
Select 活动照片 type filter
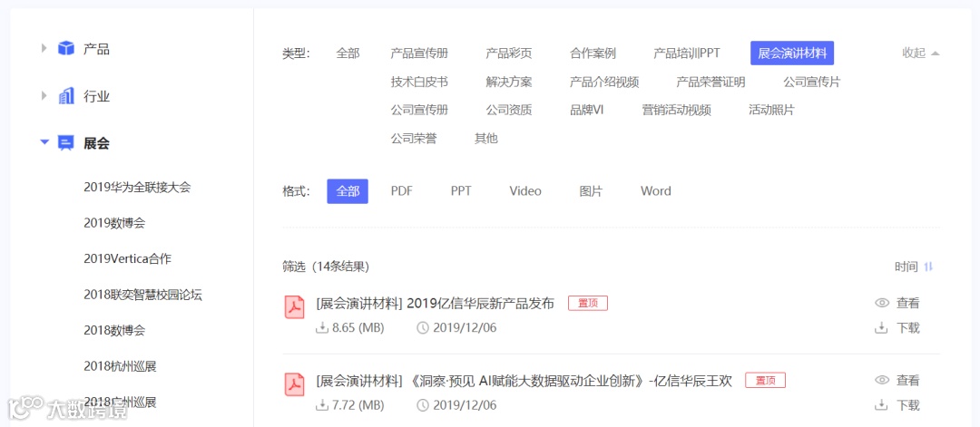click(x=772, y=111)
